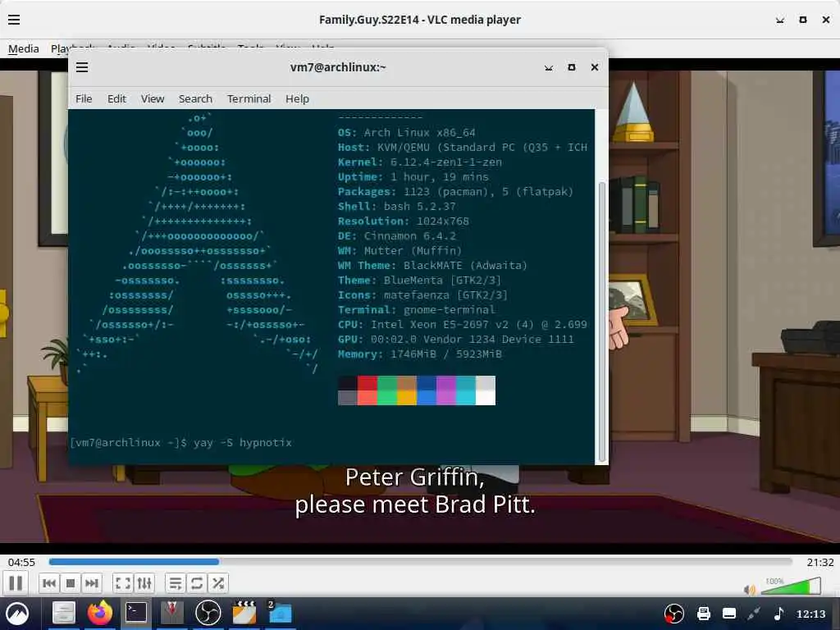Click the Memory line in terminal

tap(419, 354)
